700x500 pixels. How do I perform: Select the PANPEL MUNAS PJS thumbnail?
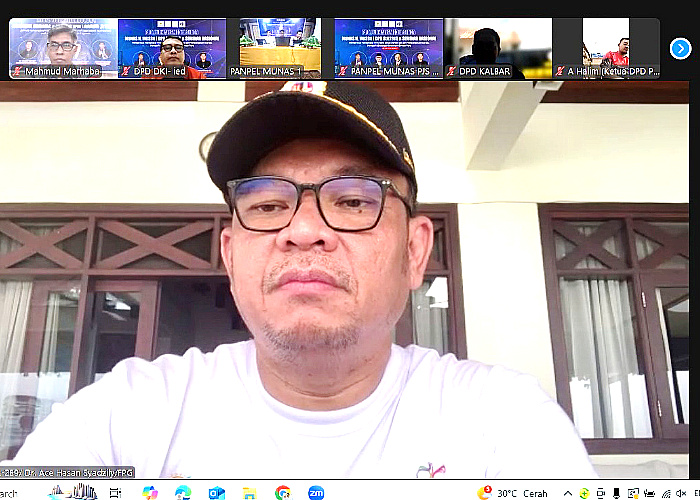pos(388,48)
